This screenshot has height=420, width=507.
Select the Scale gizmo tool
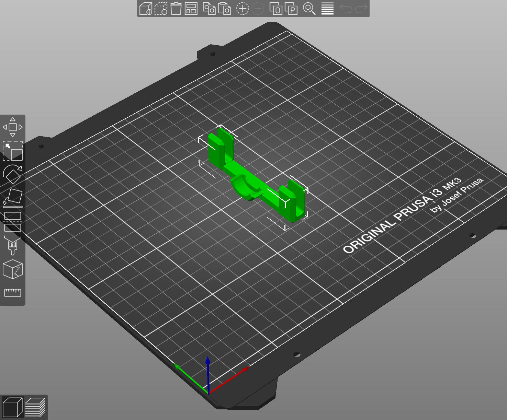pyautogui.click(x=13, y=151)
